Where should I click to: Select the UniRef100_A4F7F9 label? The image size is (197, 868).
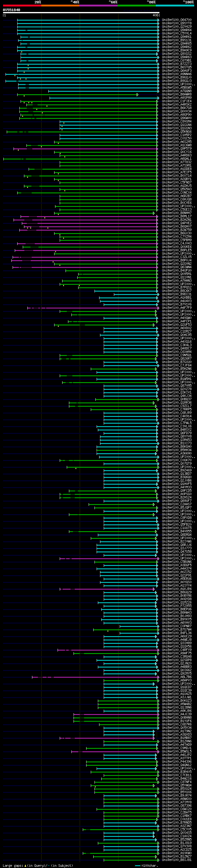[176, 308]
